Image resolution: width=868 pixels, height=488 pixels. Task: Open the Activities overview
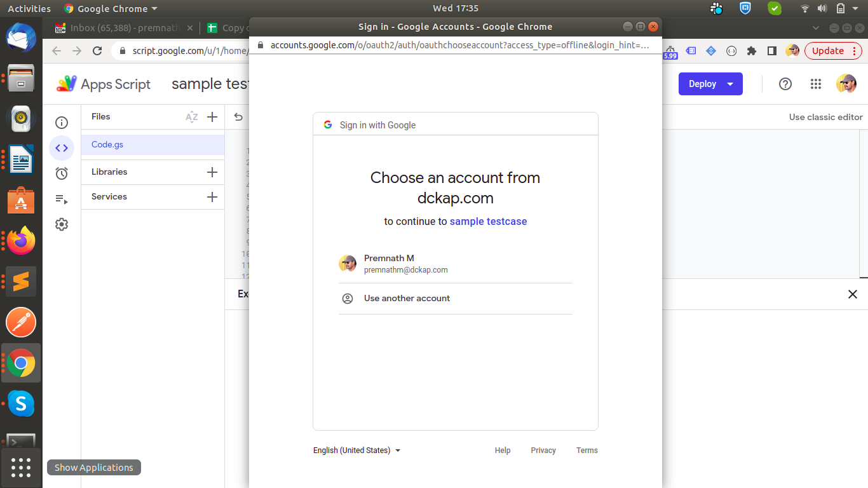[29, 9]
